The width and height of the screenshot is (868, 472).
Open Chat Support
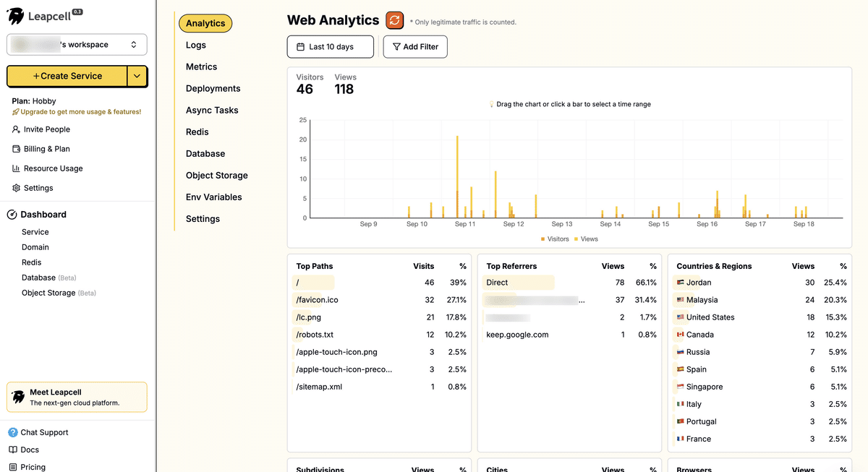(38, 432)
